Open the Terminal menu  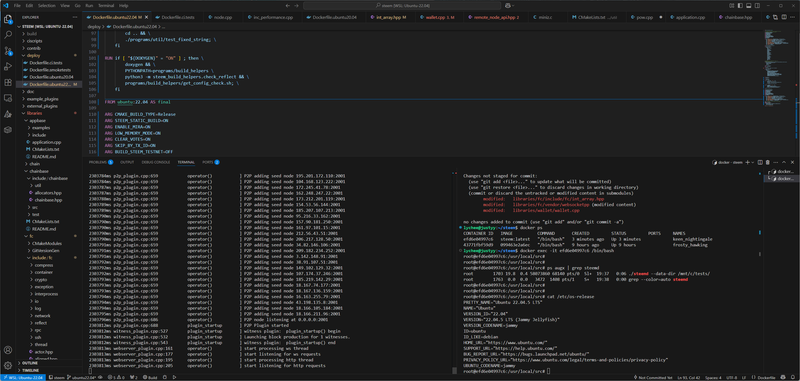(x=106, y=5)
